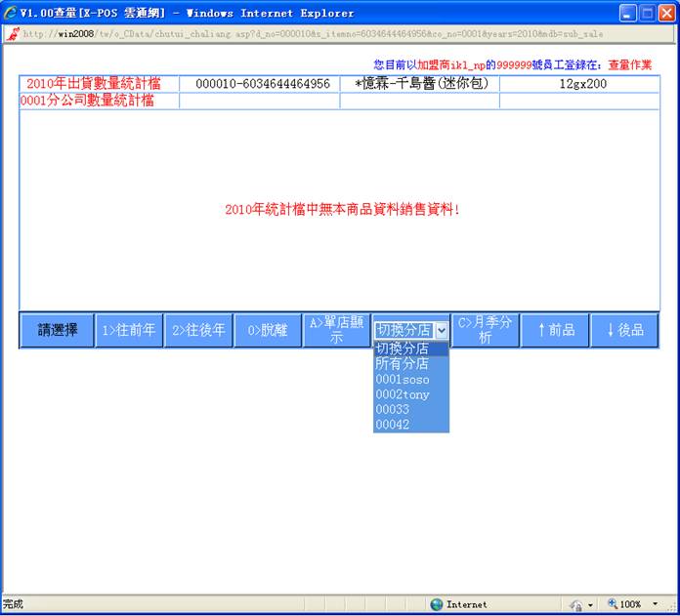Image resolution: width=680 pixels, height=616 pixels.
Task: Go to next product with ↓後品
Action: click(x=624, y=330)
